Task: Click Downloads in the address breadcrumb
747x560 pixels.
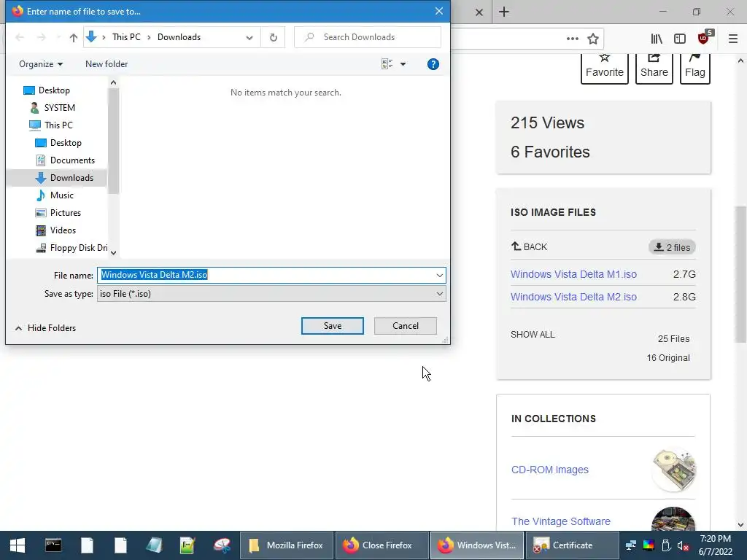Action: [179, 37]
